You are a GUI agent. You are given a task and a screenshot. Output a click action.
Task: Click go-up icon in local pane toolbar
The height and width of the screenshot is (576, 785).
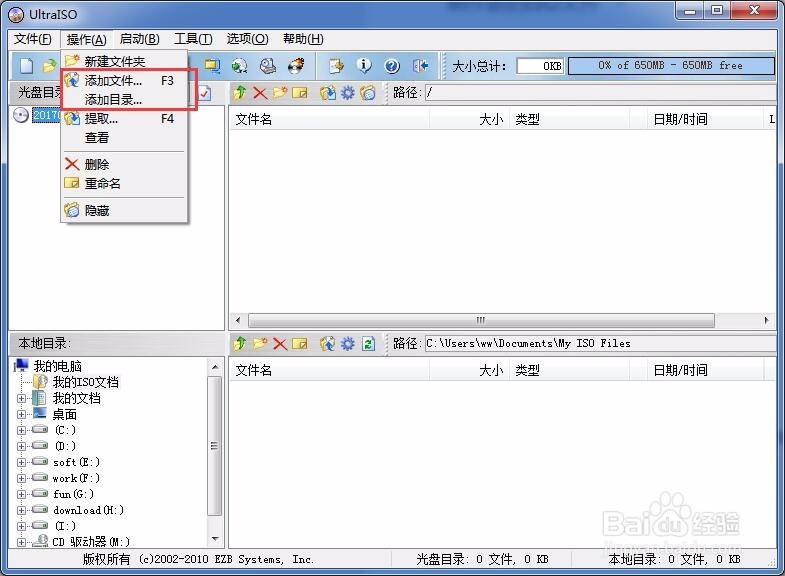[240, 344]
